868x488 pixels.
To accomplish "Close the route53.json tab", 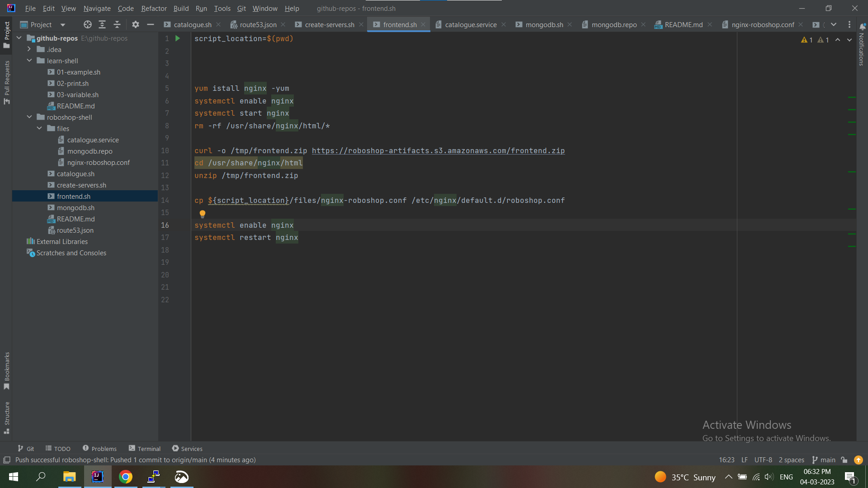I will [283, 25].
